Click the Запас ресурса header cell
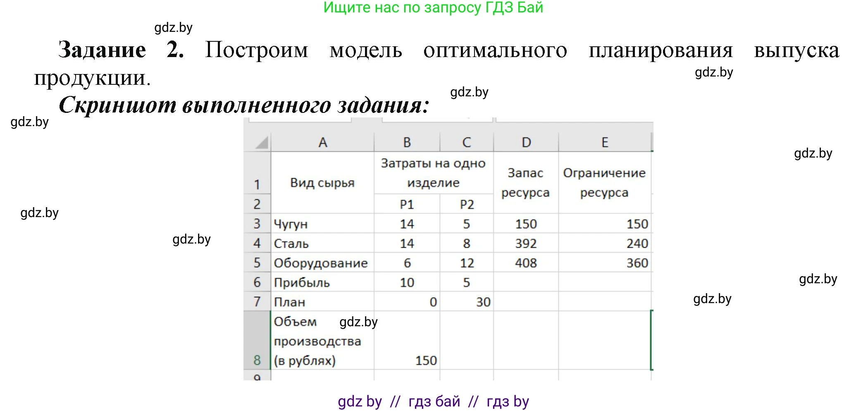Screen dimensions: 868x411 (x=526, y=182)
